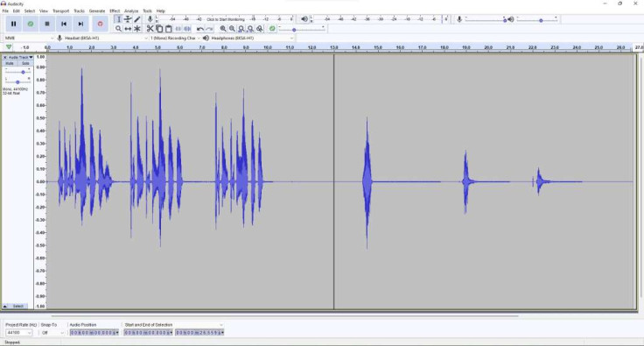Click the playback meter speaker icon
This screenshot has height=346, width=644.
304,19
